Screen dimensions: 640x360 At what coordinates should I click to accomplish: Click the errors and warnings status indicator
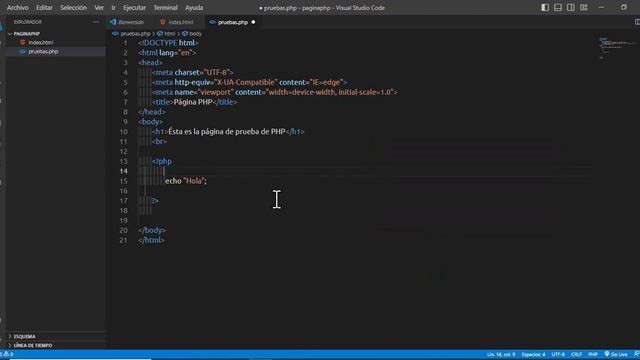pos(7,354)
